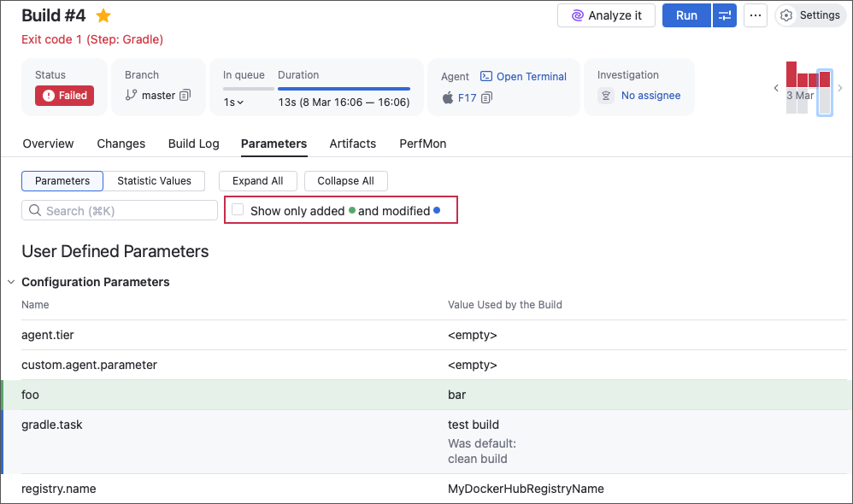Click the custom.agent.parameter name
The image size is (853, 504).
(89, 365)
